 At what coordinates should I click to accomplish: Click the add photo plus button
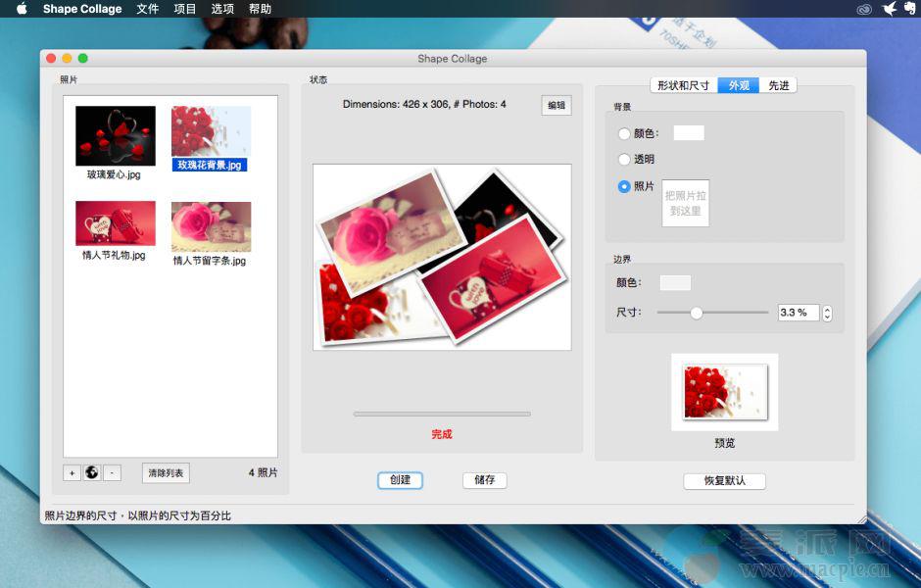click(x=72, y=473)
